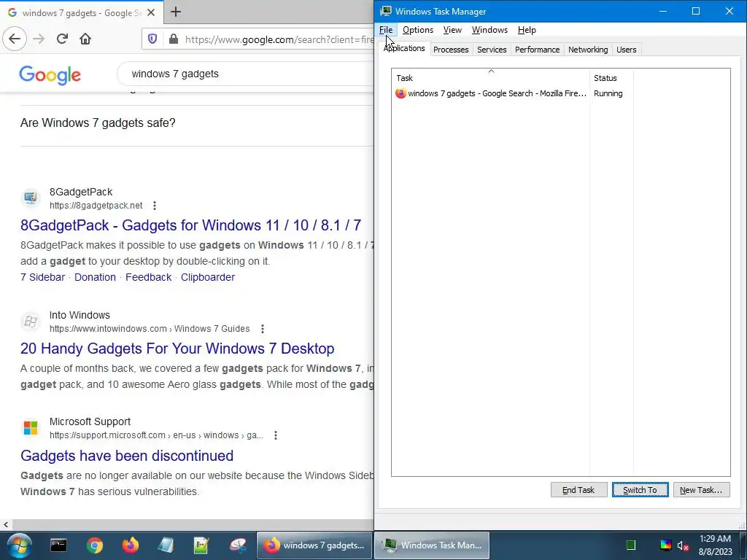Open the Task Manager Windows menu

tap(489, 30)
